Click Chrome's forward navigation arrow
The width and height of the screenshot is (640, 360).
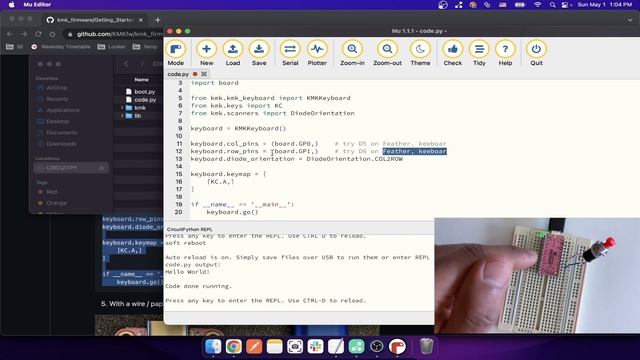click(24, 34)
